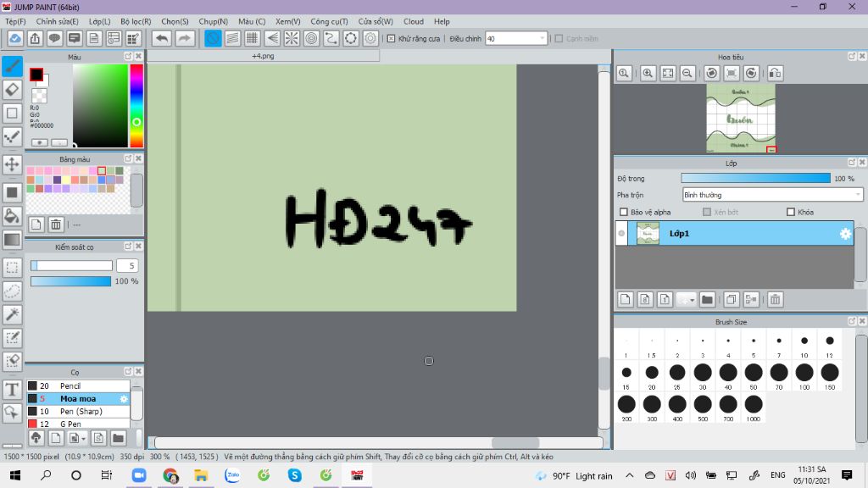The width and height of the screenshot is (868, 488).
Task: Click the cloud save toolbar icon
Action: pyautogui.click(x=15, y=39)
